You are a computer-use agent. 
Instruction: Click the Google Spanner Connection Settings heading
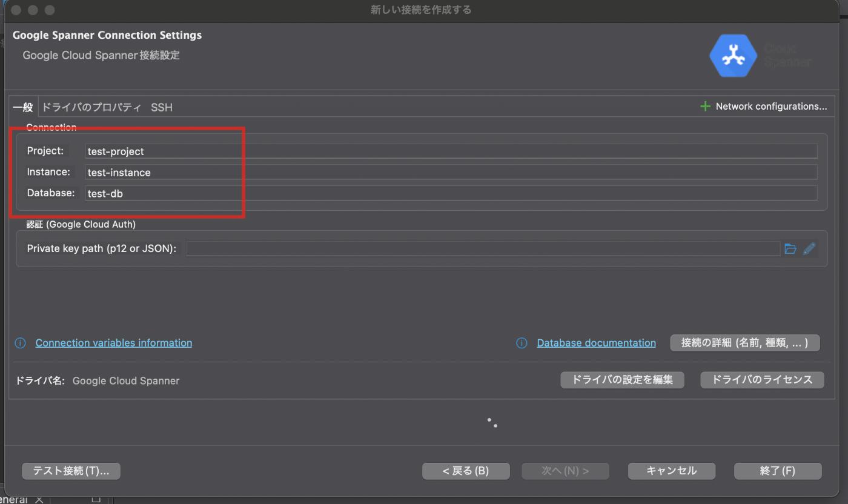tap(107, 35)
